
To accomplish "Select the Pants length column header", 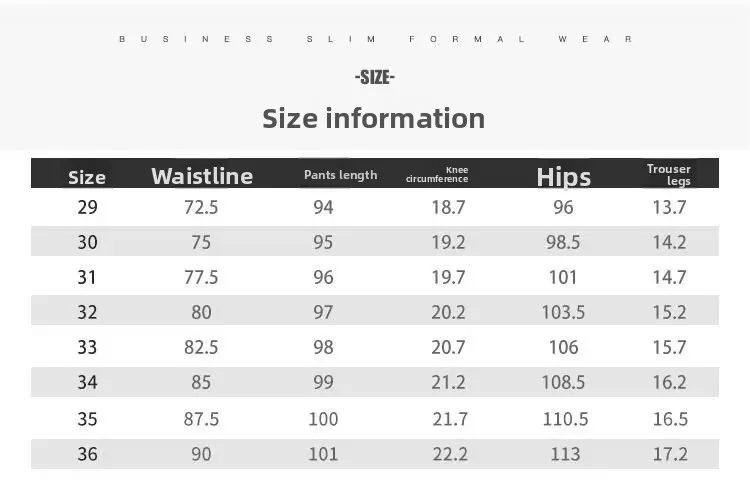I will 341,175.
